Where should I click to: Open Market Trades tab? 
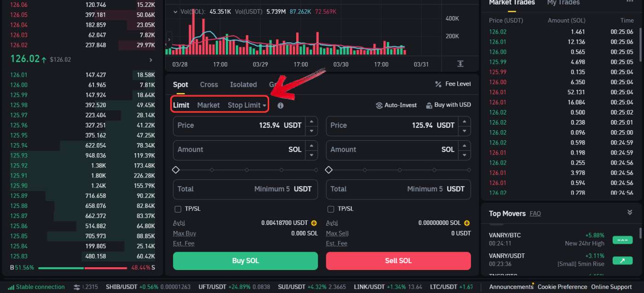coord(512,3)
